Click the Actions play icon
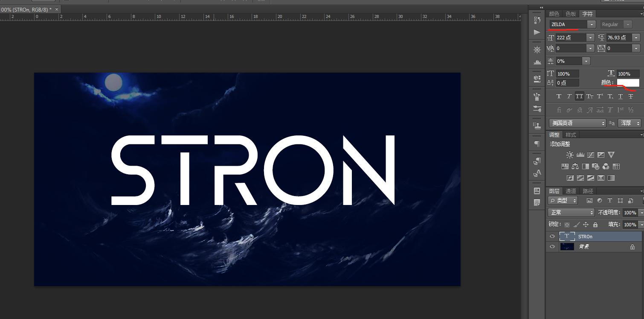 point(537,32)
